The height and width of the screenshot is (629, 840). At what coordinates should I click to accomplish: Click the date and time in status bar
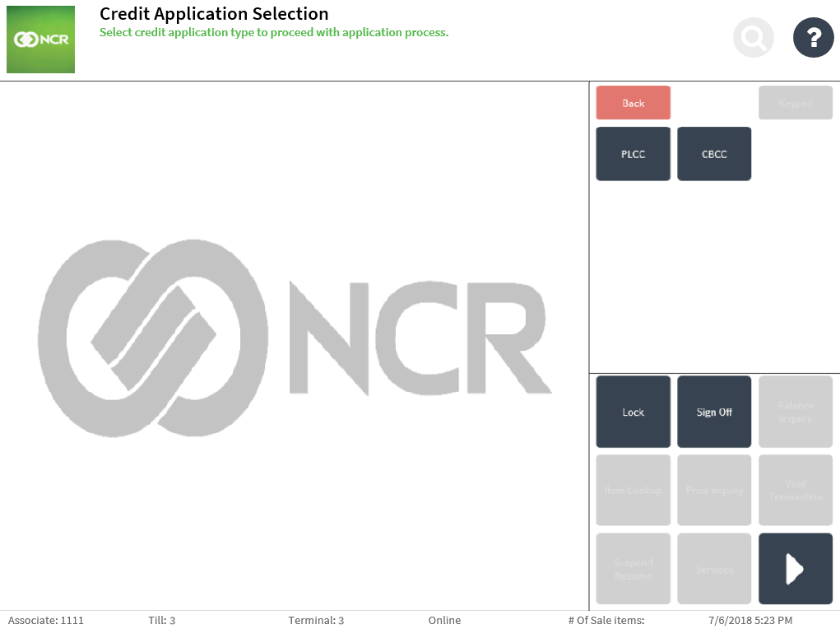pos(750,620)
